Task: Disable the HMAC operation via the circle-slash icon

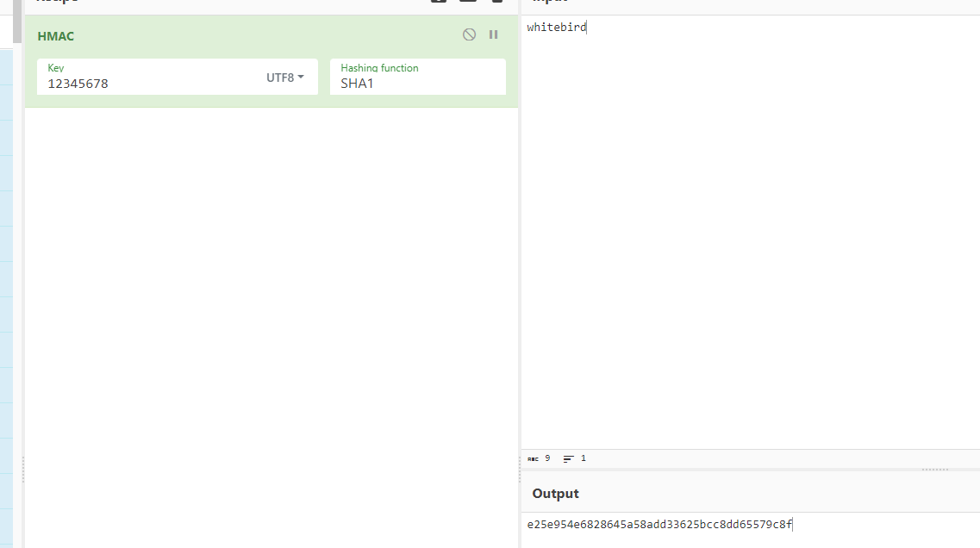Action: pyautogui.click(x=469, y=35)
